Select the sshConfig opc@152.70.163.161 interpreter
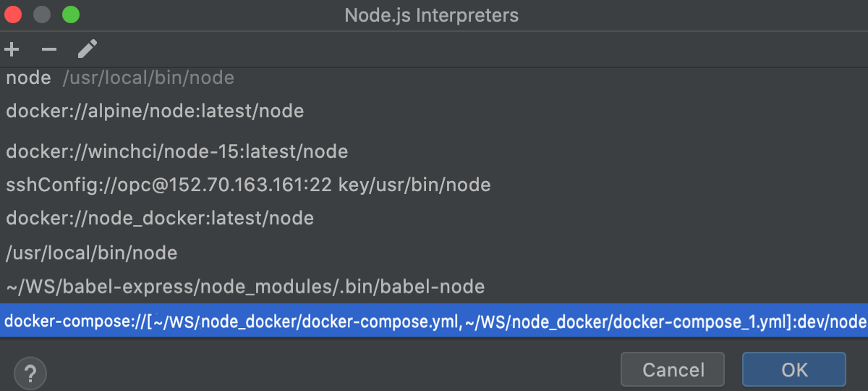The image size is (868, 391). [248, 185]
